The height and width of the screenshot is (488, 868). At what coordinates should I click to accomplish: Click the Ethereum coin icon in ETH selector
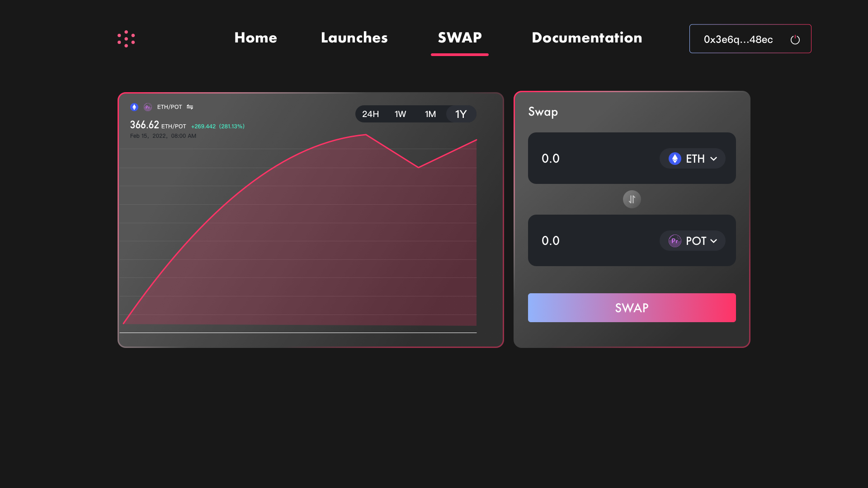(675, 159)
